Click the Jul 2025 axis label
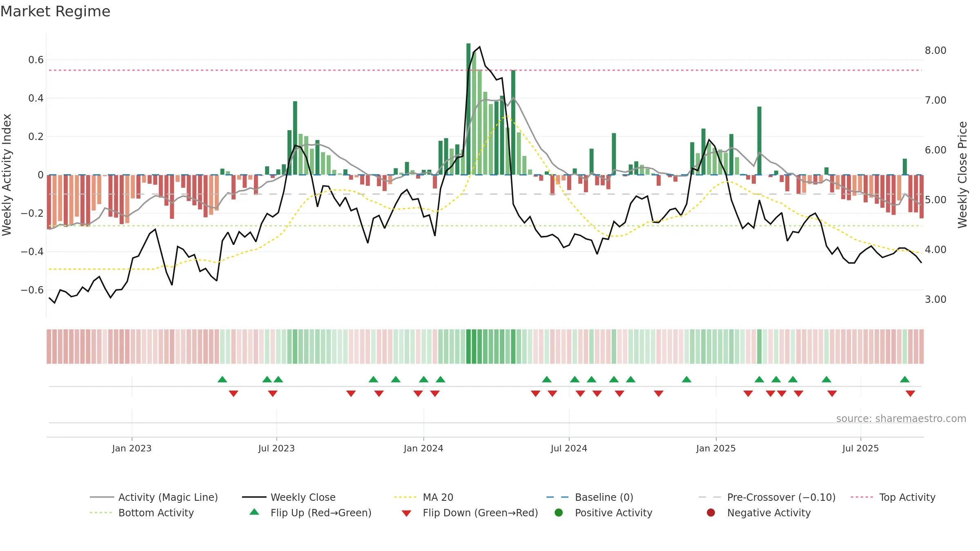 860,449
